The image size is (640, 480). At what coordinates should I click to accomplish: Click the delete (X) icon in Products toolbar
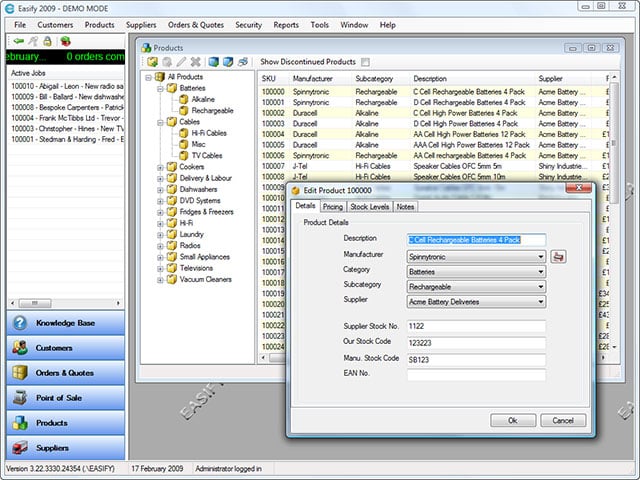196,62
